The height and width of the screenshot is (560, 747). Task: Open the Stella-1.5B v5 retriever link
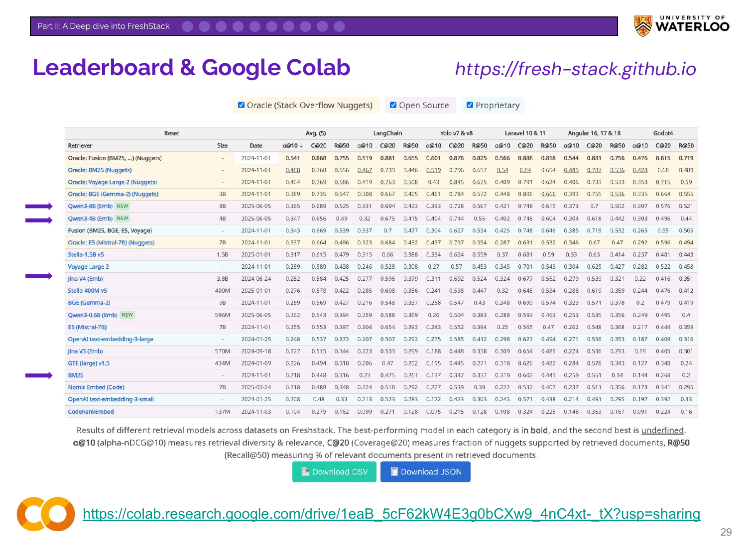click(86, 254)
